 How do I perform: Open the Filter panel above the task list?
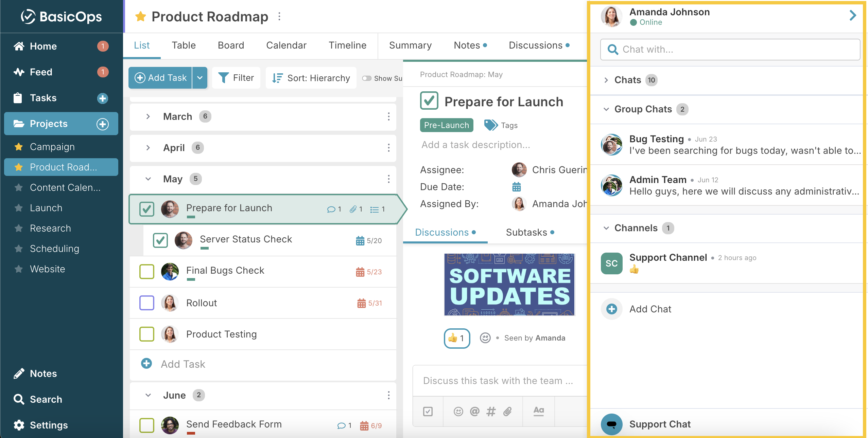(236, 77)
